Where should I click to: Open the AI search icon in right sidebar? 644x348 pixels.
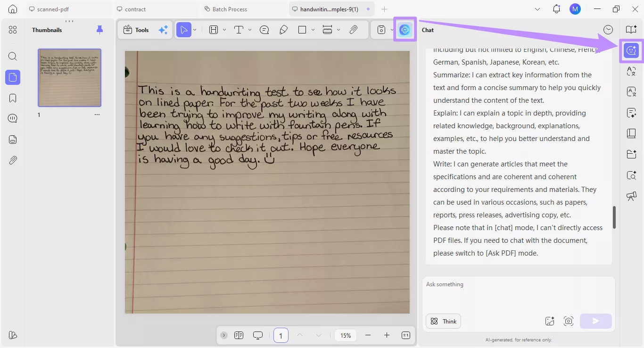[x=631, y=175]
